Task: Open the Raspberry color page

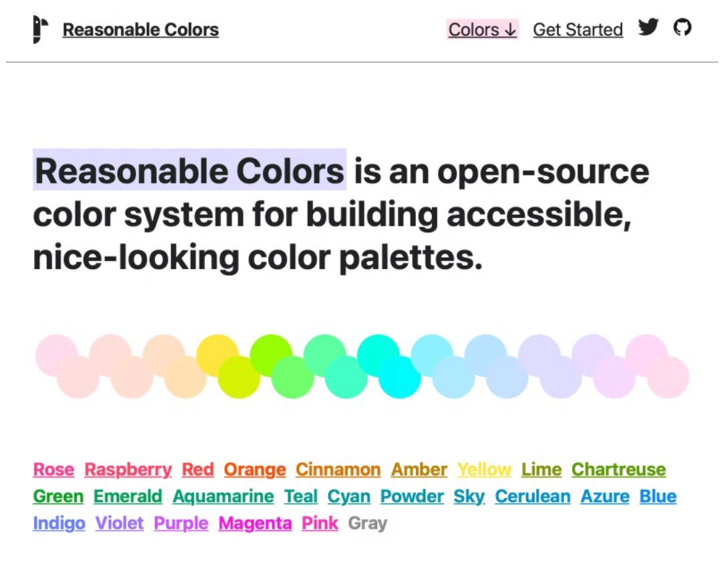Action: (x=128, y=469)
